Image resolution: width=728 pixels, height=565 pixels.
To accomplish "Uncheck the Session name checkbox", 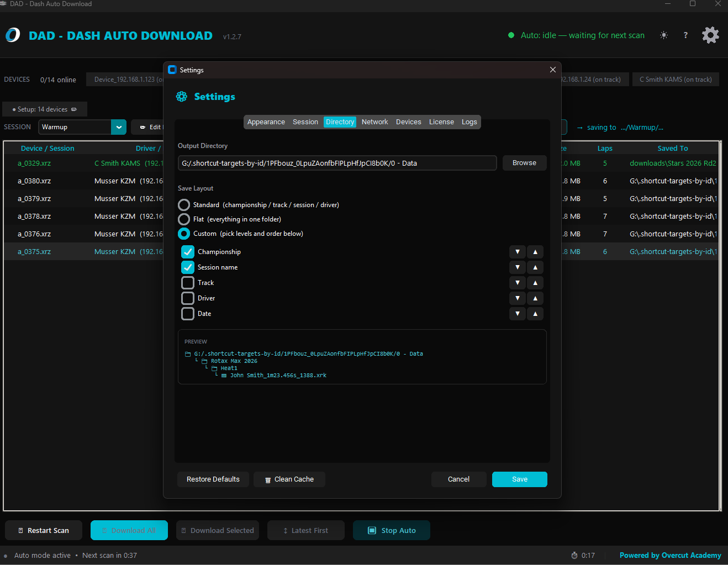I will pos(188,267).
